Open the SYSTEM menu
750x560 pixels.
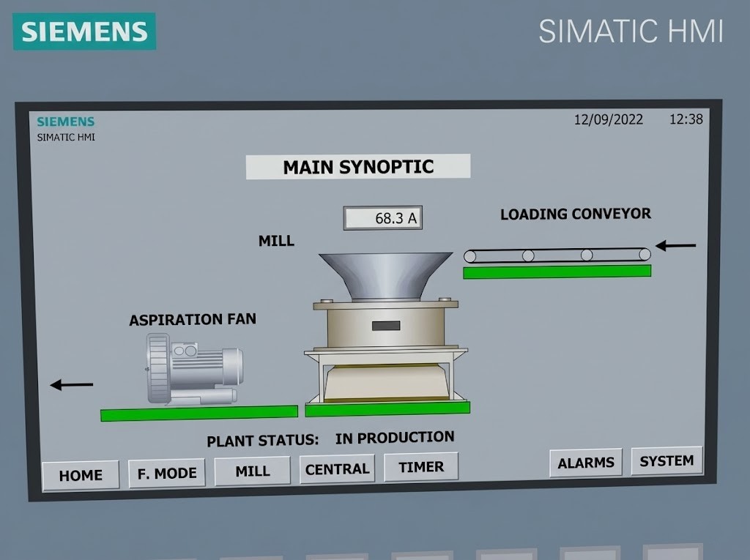point(667,461)
